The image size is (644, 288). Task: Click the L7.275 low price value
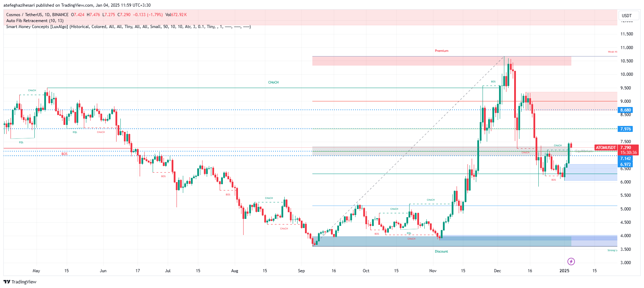(x=109, y=15)
